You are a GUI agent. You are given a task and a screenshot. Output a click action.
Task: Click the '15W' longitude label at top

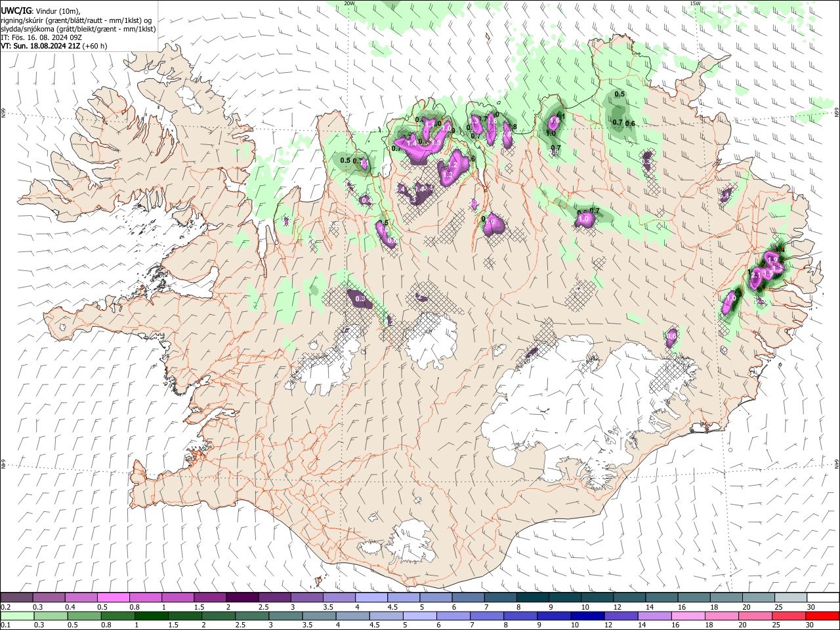pyautogui.click(x=694, y=3)
